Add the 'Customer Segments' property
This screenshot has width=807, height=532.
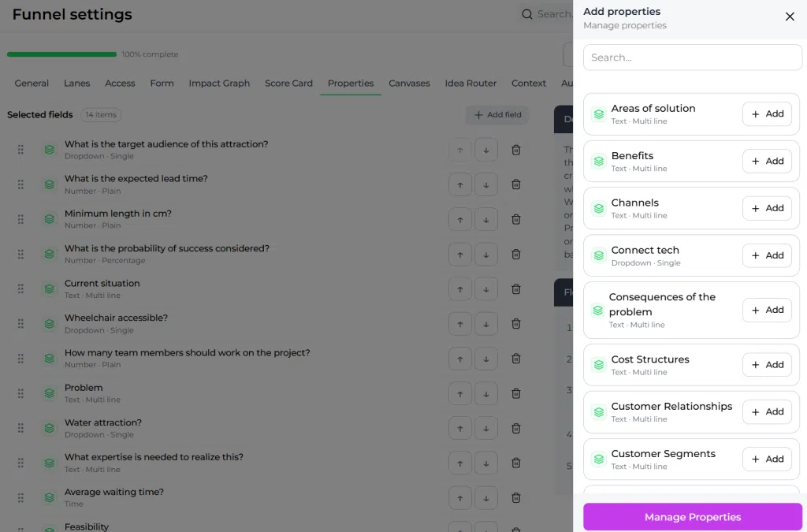click(767, 459)
